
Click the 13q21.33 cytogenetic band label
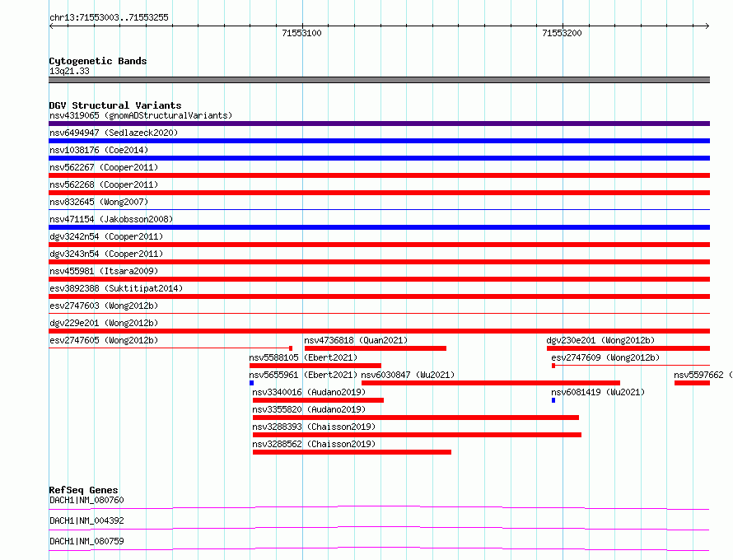tap(69, 71)
